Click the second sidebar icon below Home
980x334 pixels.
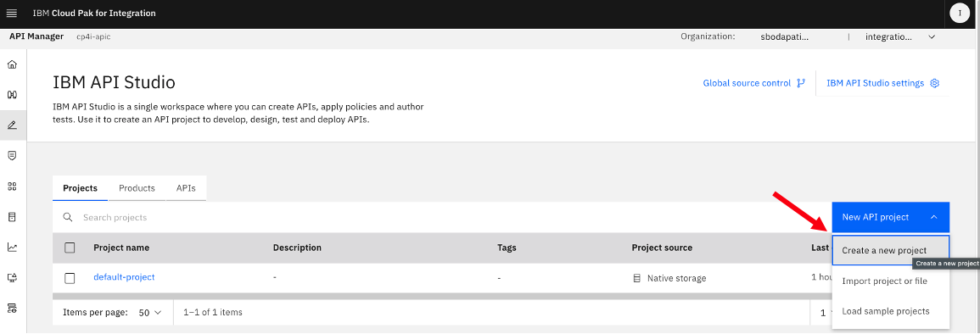coord(12,94)
